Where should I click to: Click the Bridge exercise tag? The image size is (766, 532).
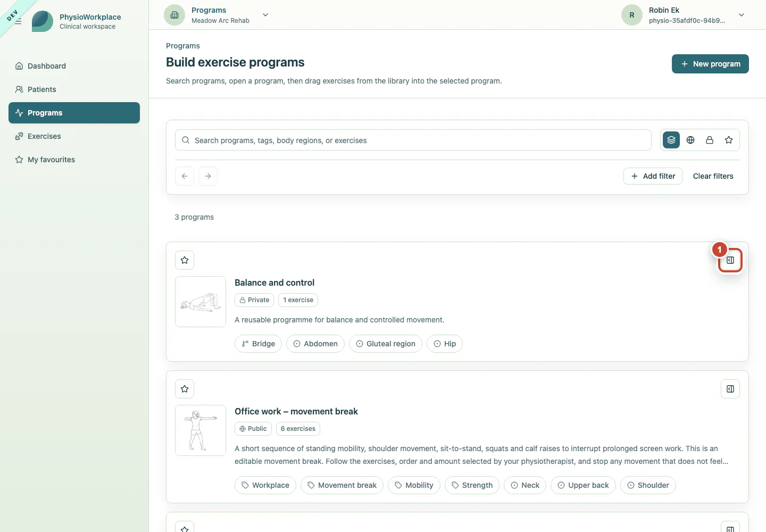(258, 344)
